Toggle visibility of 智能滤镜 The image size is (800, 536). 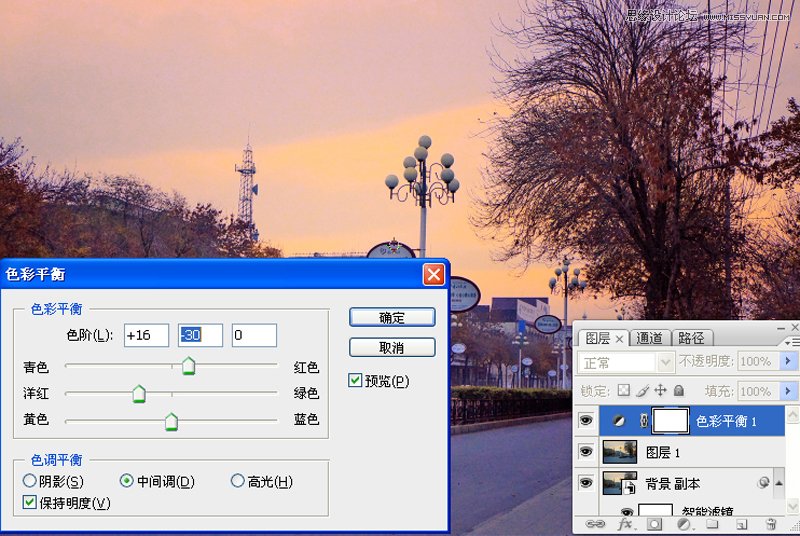[627, 511]
